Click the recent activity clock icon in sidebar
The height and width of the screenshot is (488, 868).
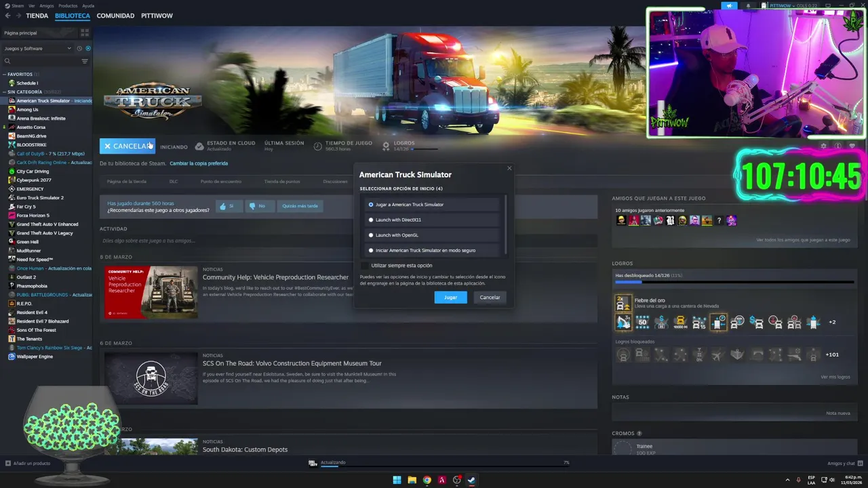(x=79, y=48)
